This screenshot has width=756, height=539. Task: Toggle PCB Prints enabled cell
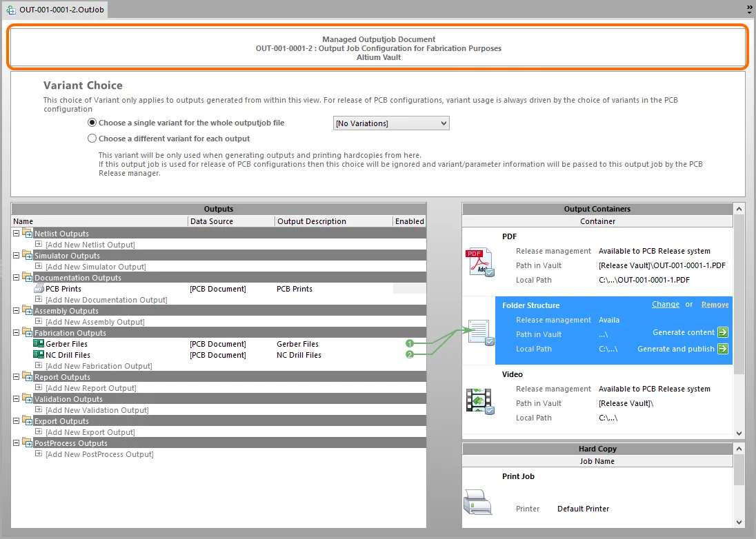pos(409,289)
